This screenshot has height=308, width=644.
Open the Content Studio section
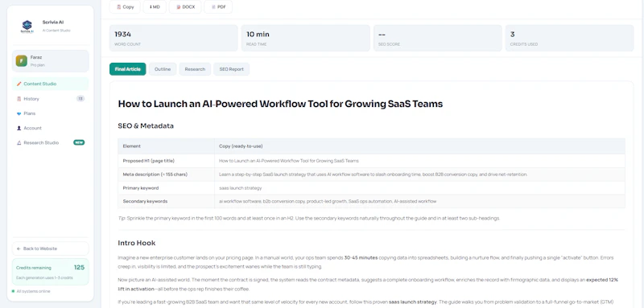pos(50,84)
